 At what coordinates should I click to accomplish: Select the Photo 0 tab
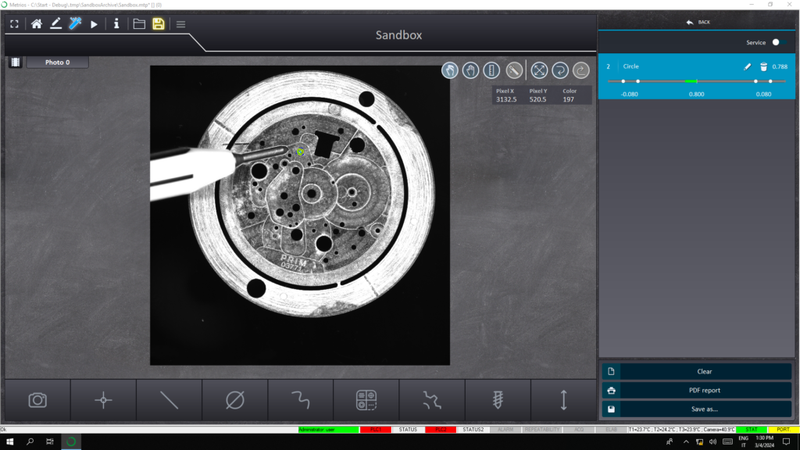[x=57, y=62]
